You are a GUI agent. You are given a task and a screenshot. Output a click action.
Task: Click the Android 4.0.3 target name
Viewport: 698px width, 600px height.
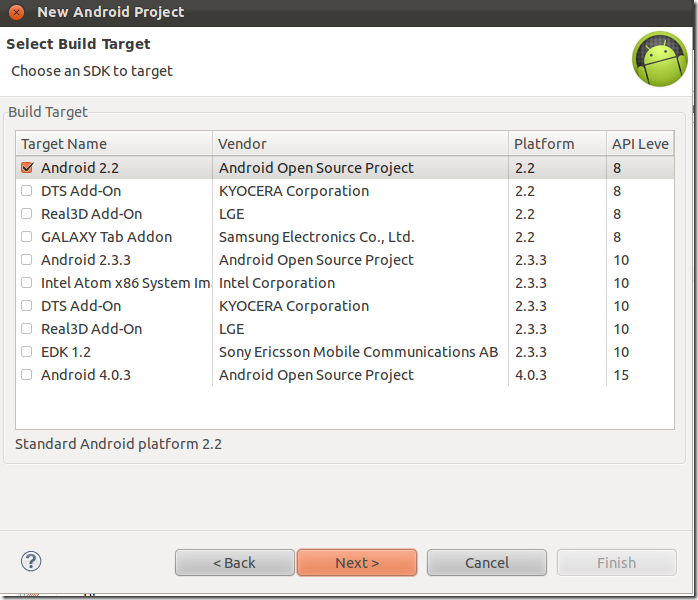click(x=86, y=375)
